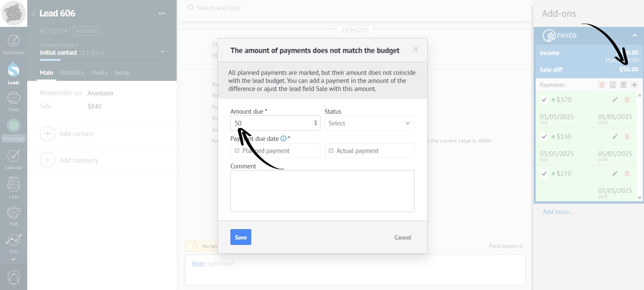
Task: Delete the $150 payment via trash icon
Action: [x=627, y=137]
